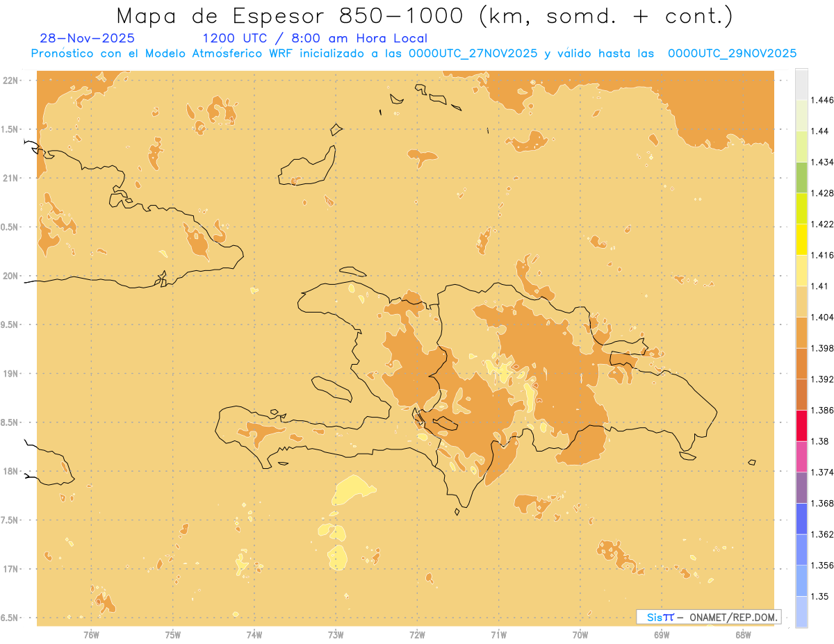Select the green swatch in the color scale
Viewport: 834px width, 644px height.
801,177
